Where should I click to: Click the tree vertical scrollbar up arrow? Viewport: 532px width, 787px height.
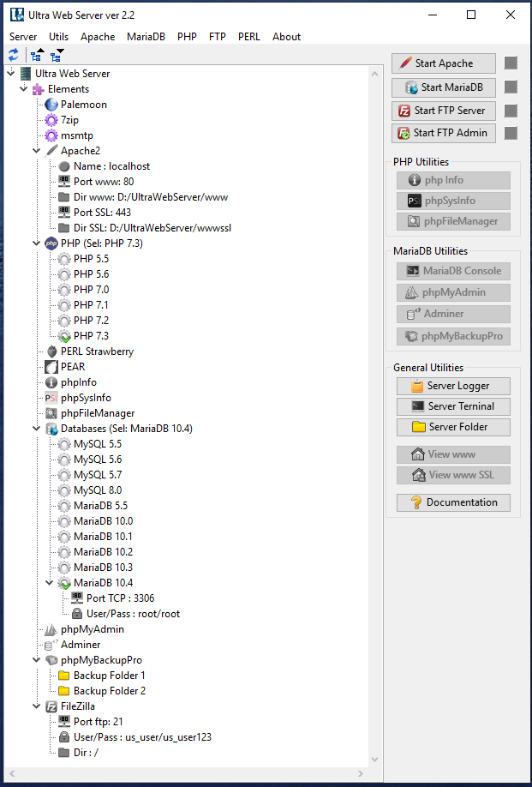375,73
